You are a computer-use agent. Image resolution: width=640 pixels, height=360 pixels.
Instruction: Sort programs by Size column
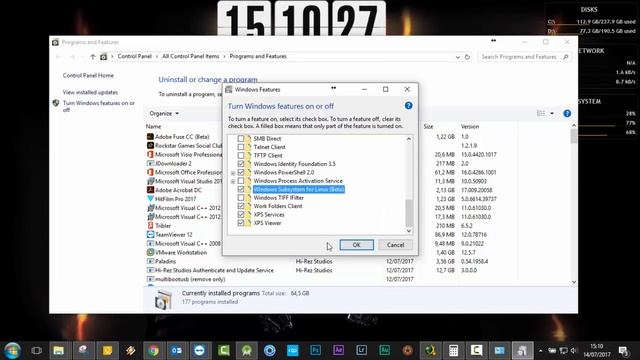point(428,127)
